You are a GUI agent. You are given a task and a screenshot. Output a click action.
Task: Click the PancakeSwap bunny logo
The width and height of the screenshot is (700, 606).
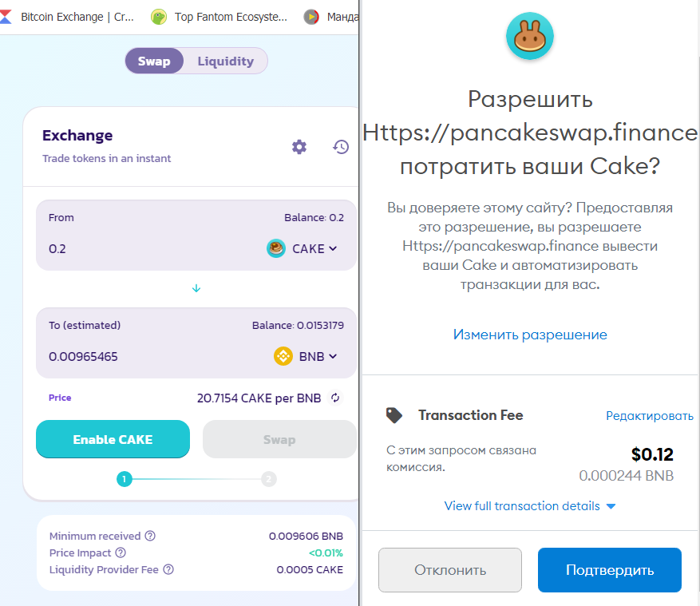(529, 35)
